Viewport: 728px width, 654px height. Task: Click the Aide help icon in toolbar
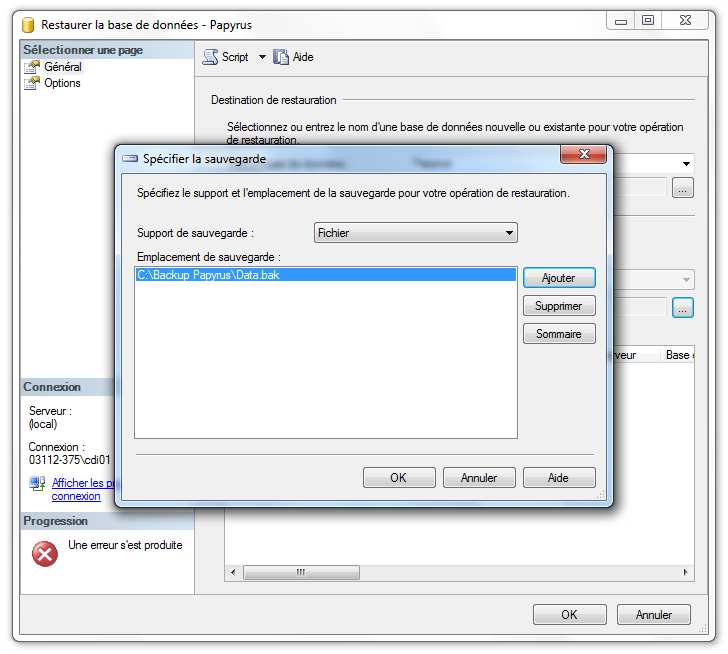click(x=282, y=57)
